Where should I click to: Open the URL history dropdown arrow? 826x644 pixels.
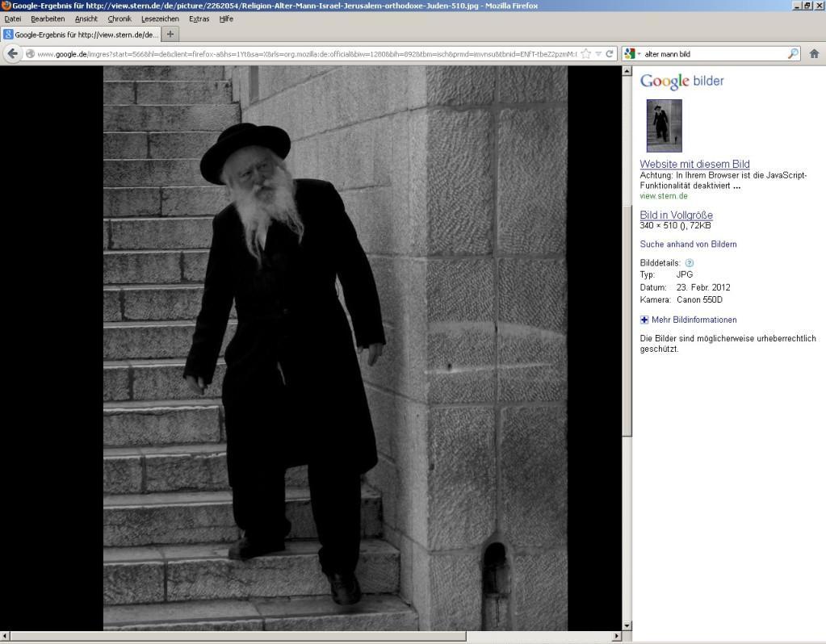coord(598,54)
